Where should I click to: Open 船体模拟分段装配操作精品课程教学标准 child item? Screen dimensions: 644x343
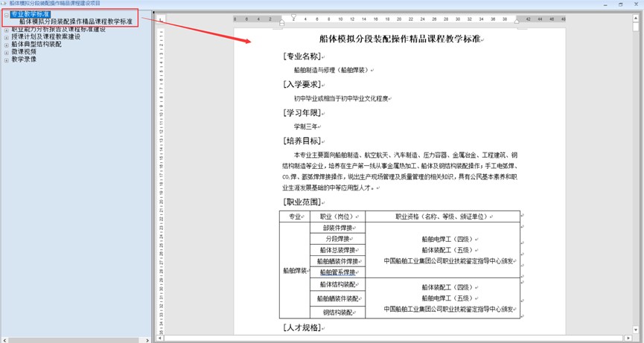pos(76,22)
